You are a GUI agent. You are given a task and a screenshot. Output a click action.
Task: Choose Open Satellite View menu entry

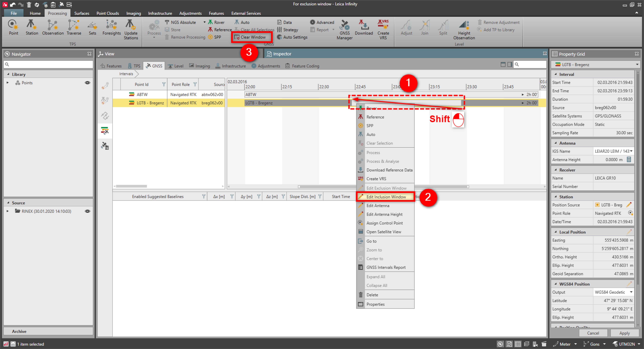pyautogui.click(x=386, y=232)
